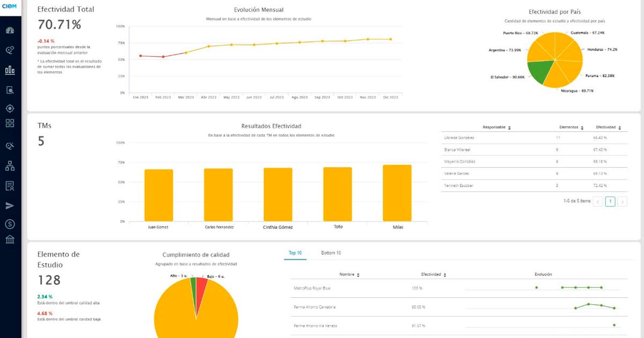
Task: Go to previous page in responsables table
Action: click(598, 202)
